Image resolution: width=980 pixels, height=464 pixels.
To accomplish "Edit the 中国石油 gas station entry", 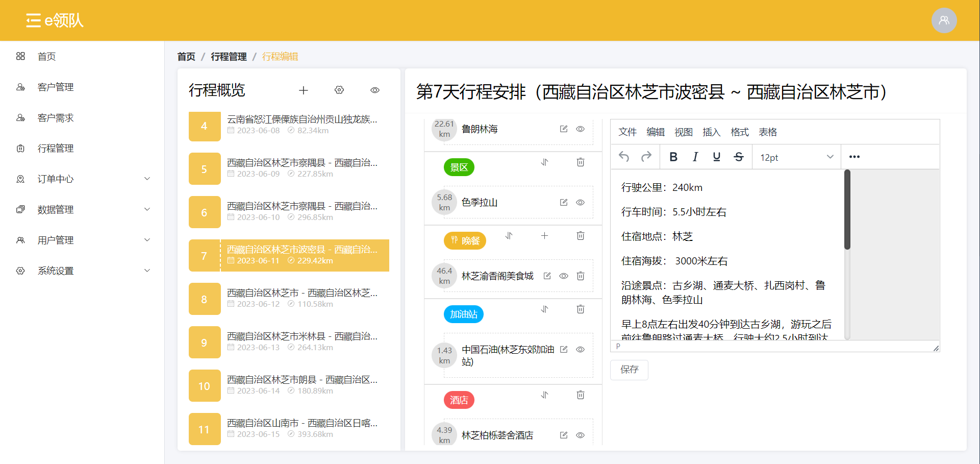I will pyautogui.click(x=564, y=350).
